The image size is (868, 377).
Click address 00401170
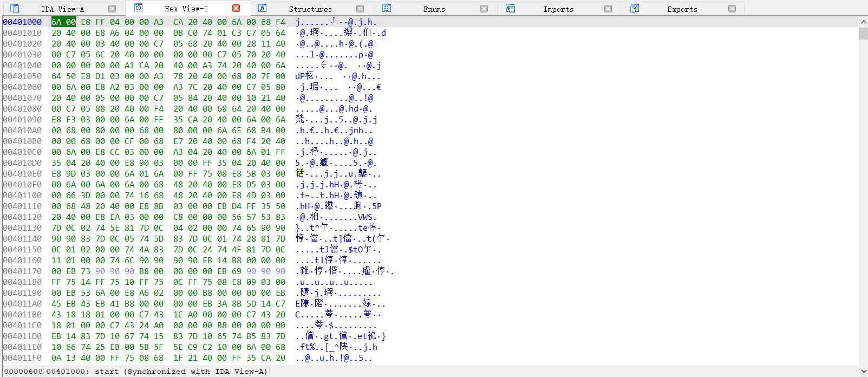tap(22, 271)
